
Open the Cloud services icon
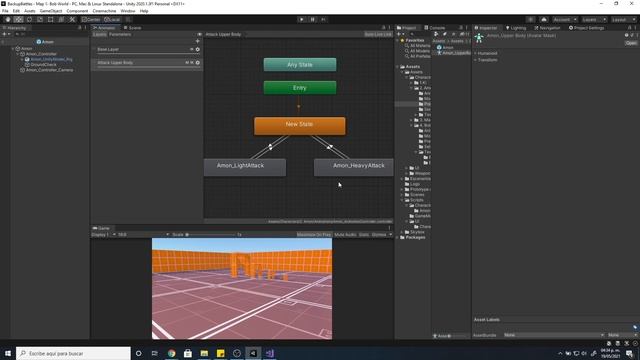(544, 20)
